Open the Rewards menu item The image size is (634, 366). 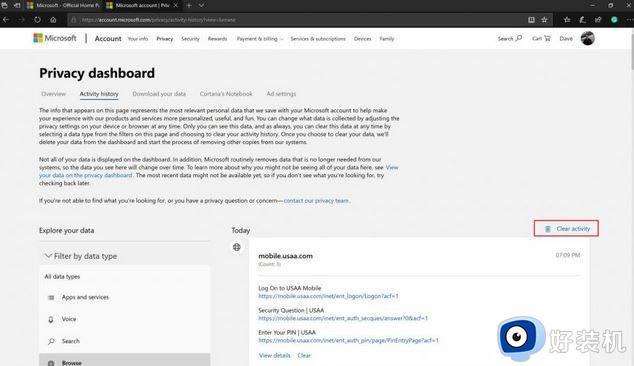point(218,39)
